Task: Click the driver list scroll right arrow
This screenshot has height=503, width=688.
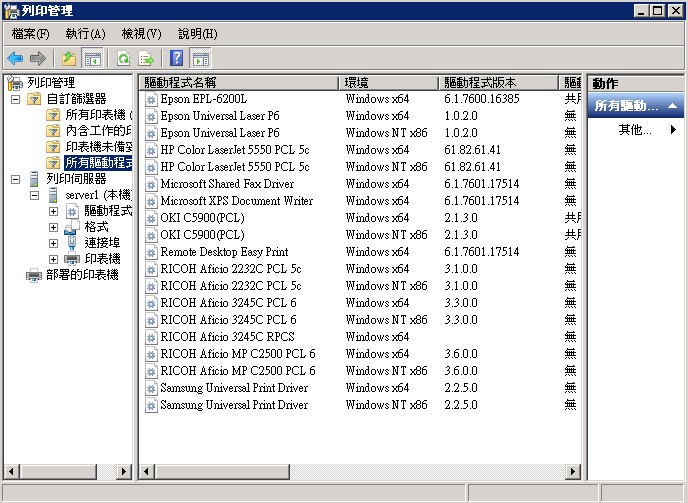Action: click(x=572, y=472)
